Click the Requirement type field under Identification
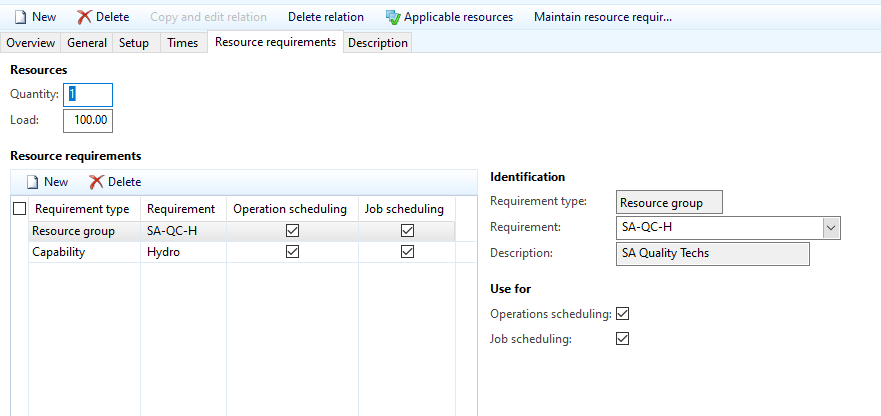The image size is (881, 416). 669,202
